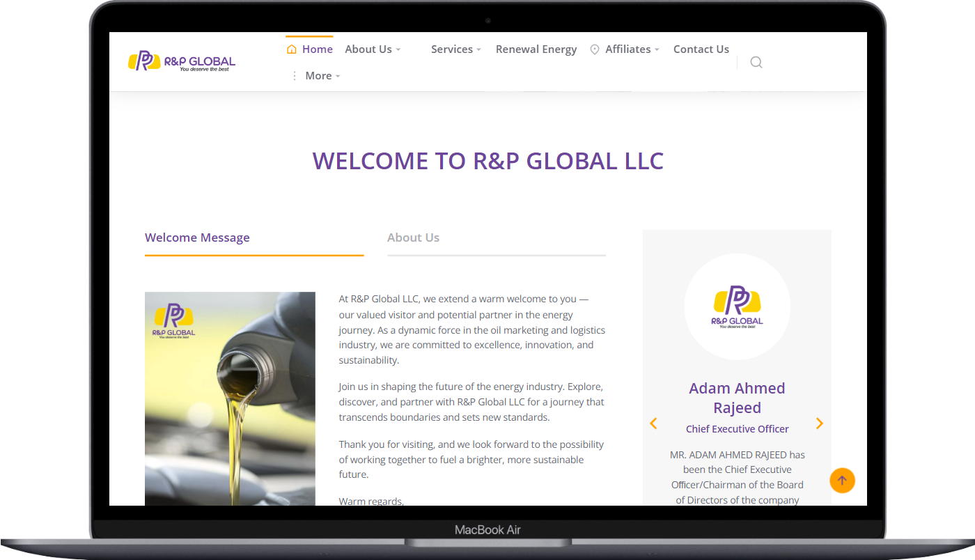Click the circular logo avatar in profile card

click(737, 306)
